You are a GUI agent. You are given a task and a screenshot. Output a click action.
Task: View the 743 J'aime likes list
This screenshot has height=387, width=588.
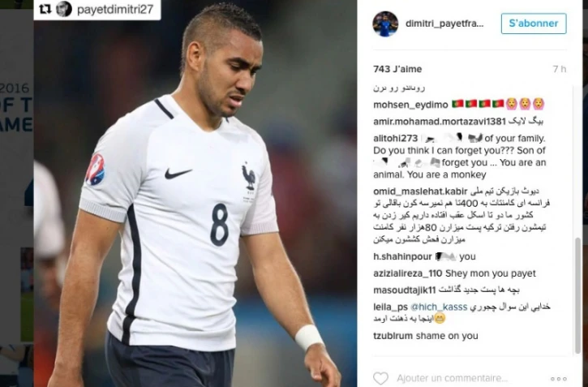397,69
